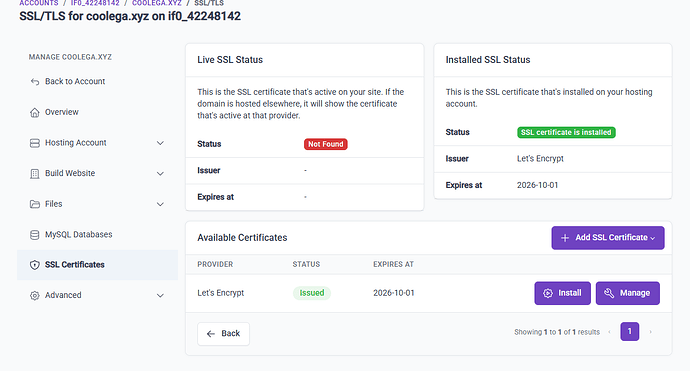Expand the Build Website chevron
This screenshot has height=371, width=690.
click(x=160, y=173)
